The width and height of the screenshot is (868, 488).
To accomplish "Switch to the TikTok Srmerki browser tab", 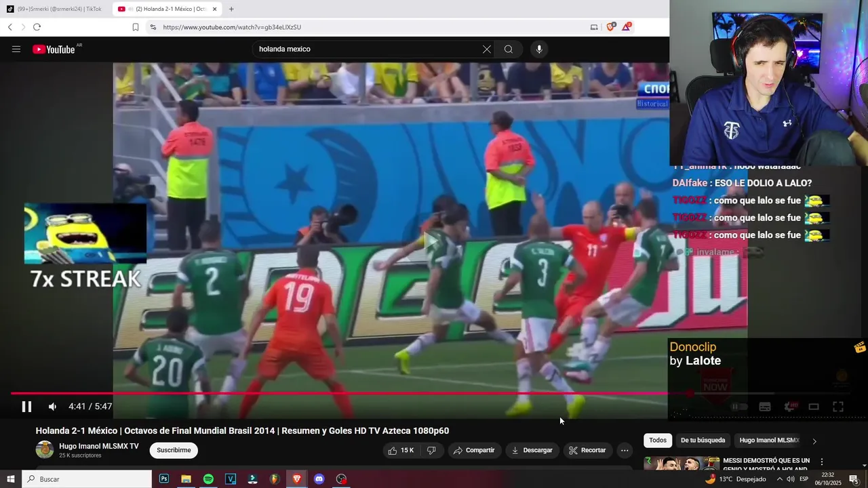I will tap(54, 9).
